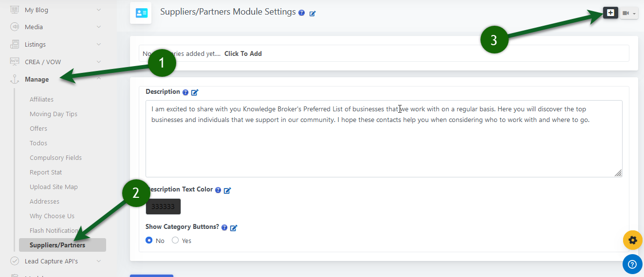
Task: Open the 333333 description text color swatch
Action: click(x=163, y=207)
